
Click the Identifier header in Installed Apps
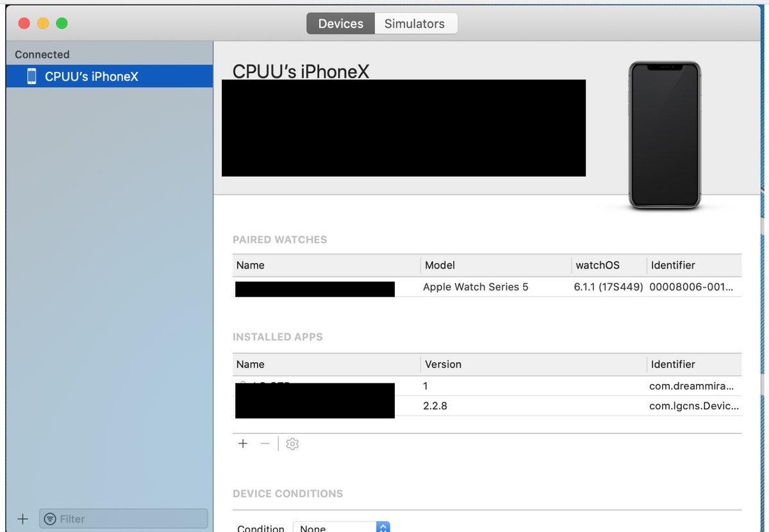(694, 364)
